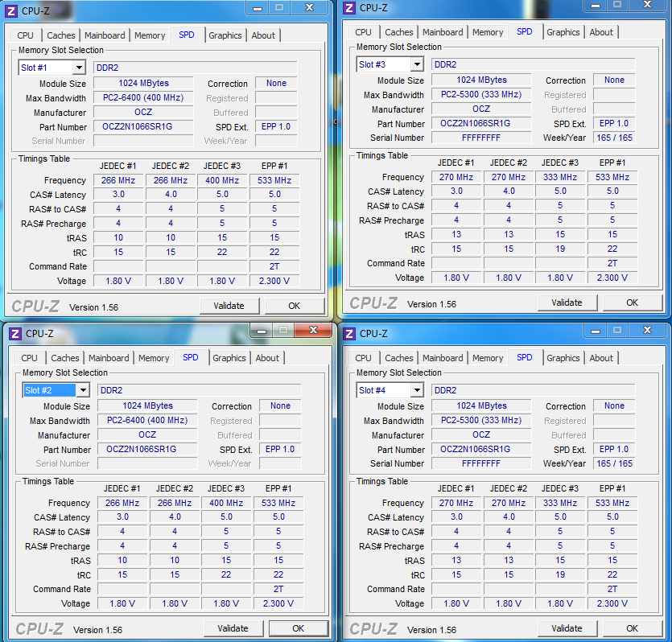Select Memory tab in Slot #3 window
Viewport: 672px width, 642px height.
(488, 32)
